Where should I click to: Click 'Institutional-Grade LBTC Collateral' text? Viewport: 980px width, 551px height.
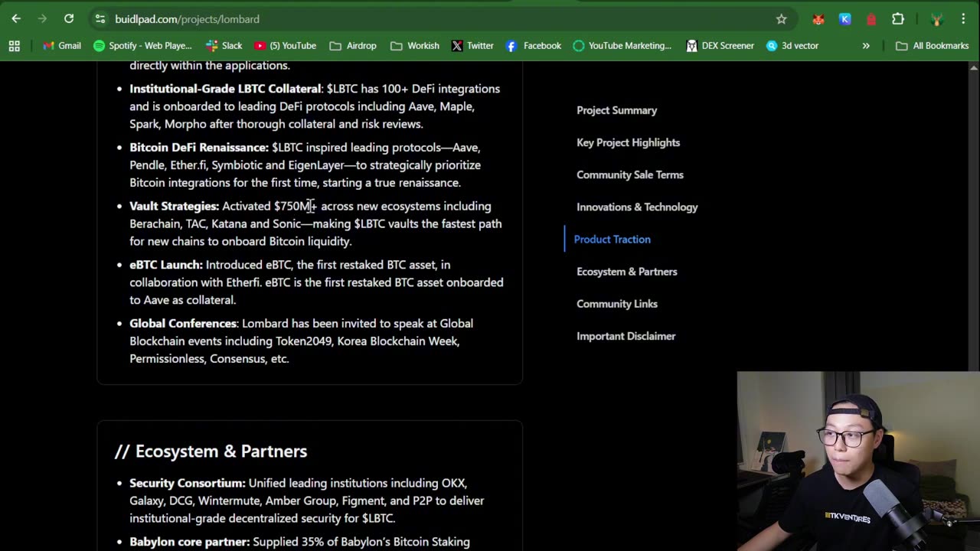[x=225, y=89]
